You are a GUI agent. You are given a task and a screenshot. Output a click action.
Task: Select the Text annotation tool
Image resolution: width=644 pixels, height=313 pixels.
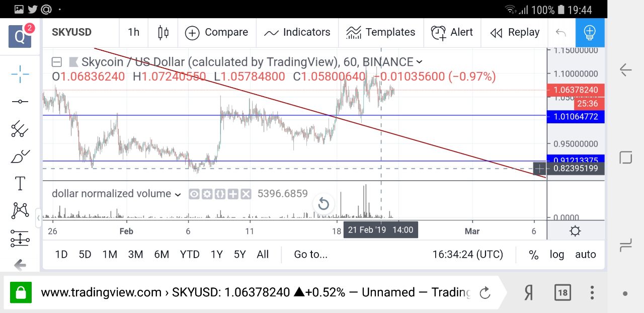pyautogui.click(x=20, y=184)
